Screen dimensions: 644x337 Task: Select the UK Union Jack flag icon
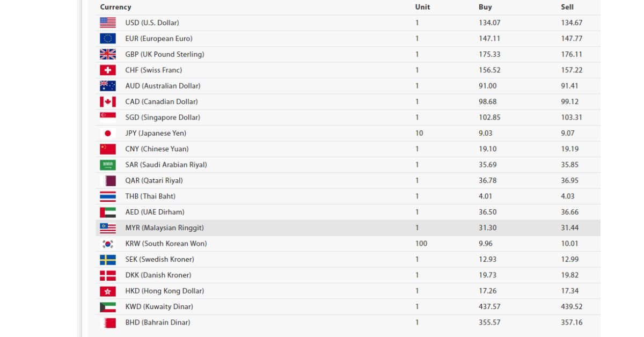coord(107,54)
